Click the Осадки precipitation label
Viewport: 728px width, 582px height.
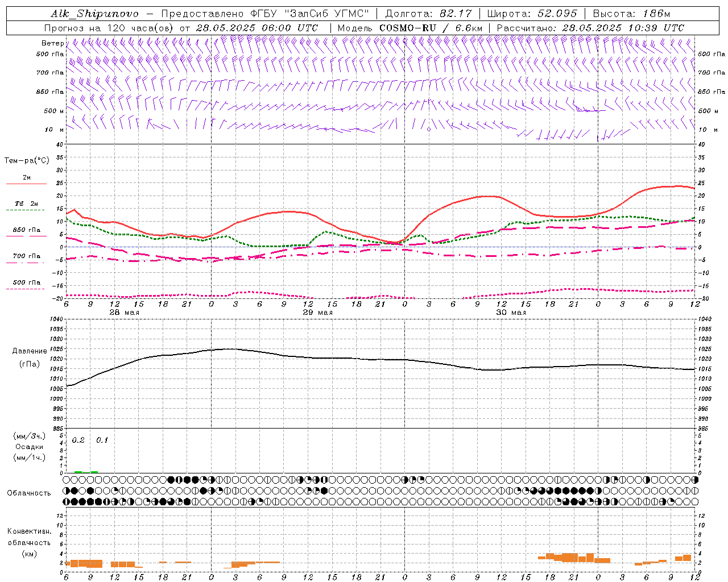pos(30,447)
